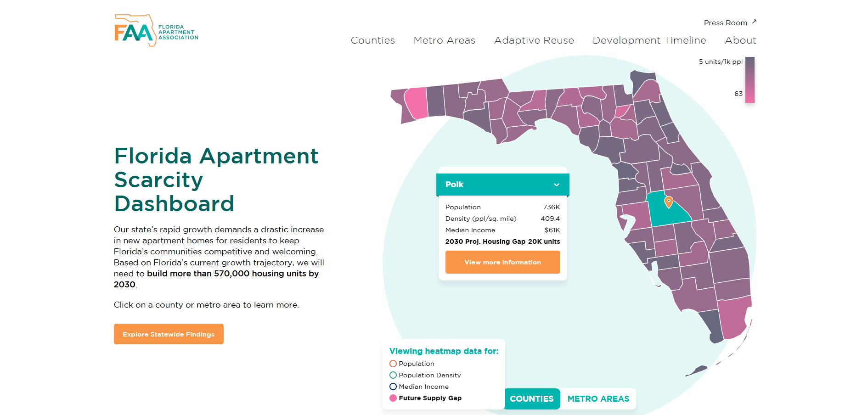This screenshot has width=868, height=415.
Task: Click the teal highlighted Polk county
Action: (x=666, y=213)
